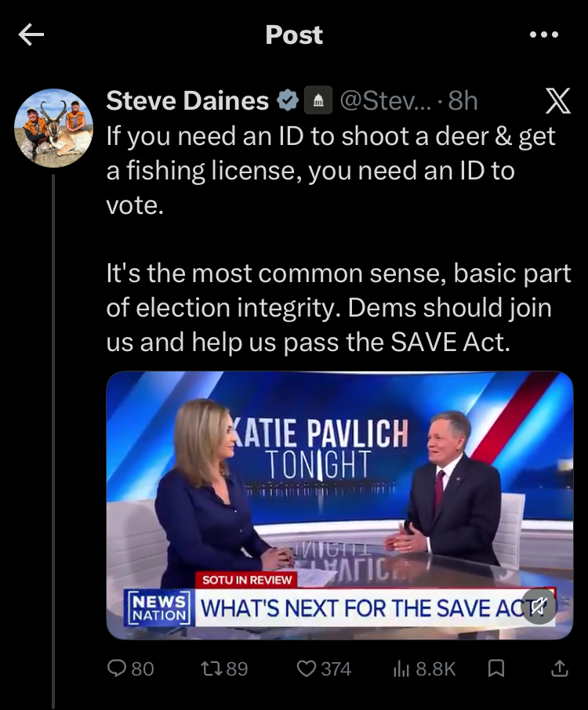The width and height of the screenshot is (588, 710).
Task: Bookmark this post
Action: 496,668
